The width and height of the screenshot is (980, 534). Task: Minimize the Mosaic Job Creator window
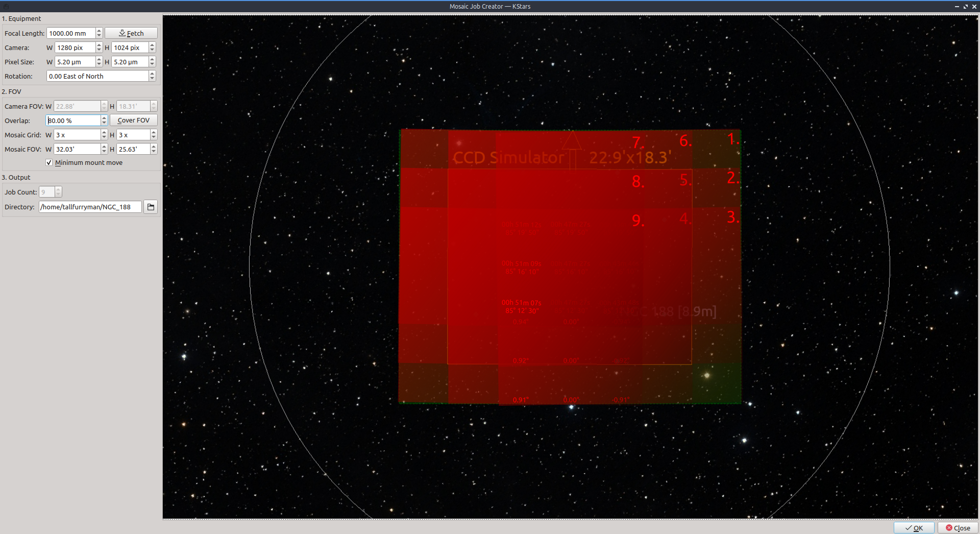957,7
